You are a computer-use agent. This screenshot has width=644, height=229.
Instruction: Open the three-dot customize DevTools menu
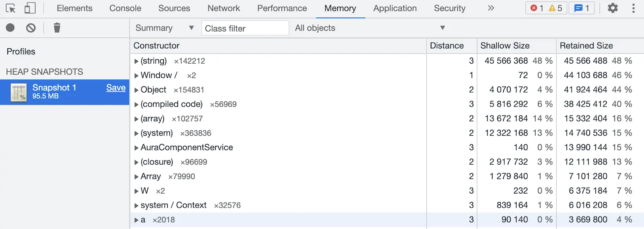coord(634,8)
